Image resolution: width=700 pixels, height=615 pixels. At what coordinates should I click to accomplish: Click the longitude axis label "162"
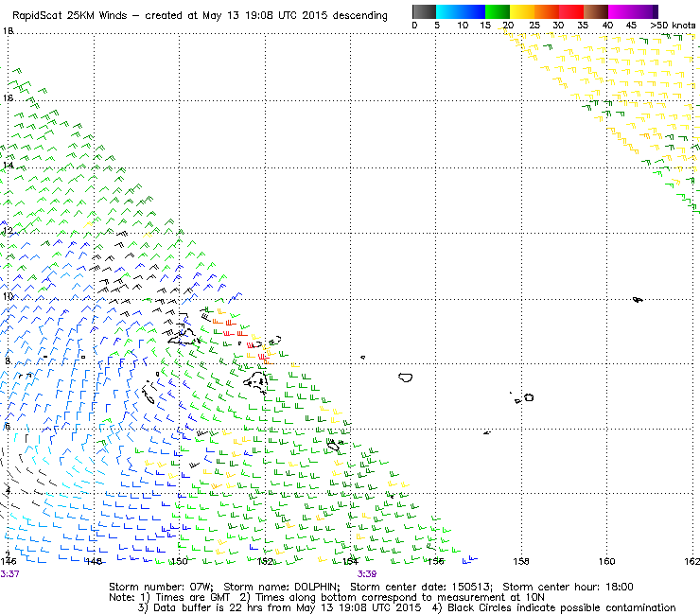[x=692, y=561]
